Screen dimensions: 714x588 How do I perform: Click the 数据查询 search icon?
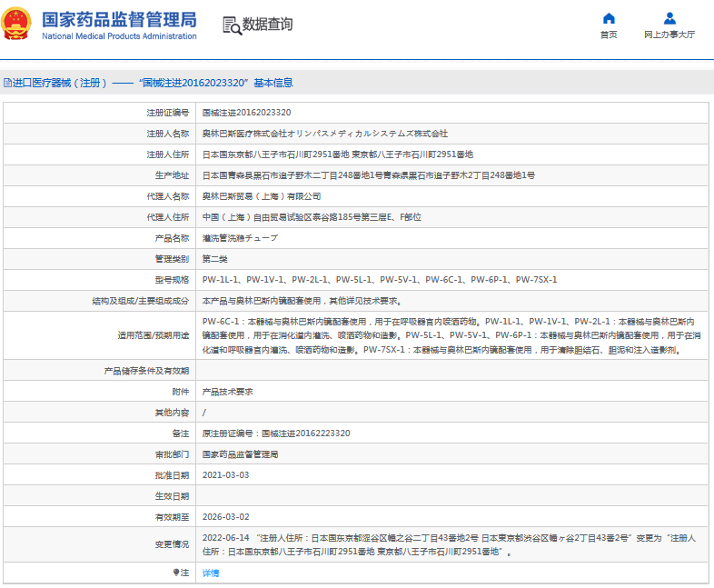232,25
